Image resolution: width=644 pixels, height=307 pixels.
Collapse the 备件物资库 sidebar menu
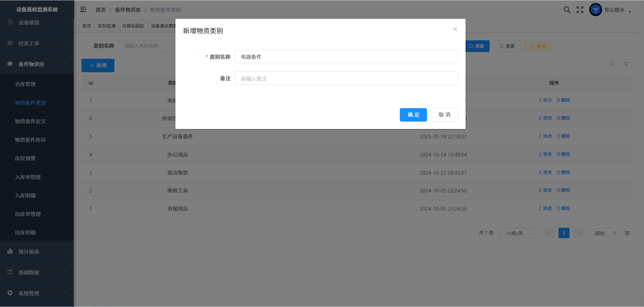click(37, 64)
